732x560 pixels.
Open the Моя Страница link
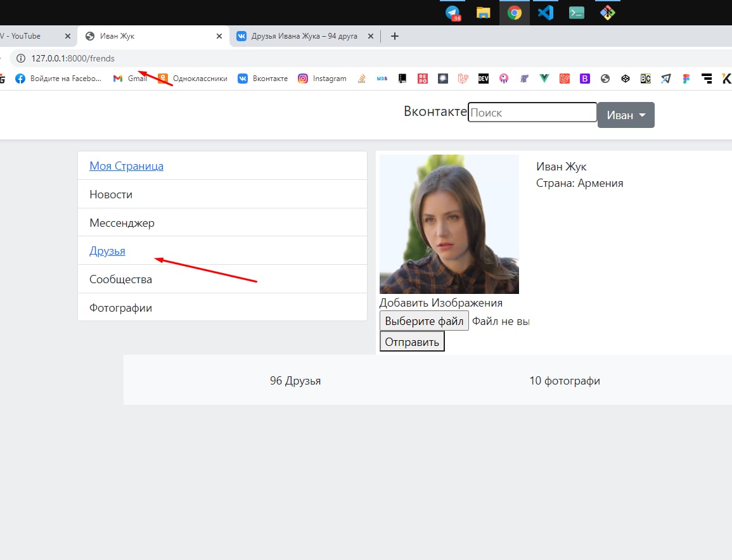(127, 166)
